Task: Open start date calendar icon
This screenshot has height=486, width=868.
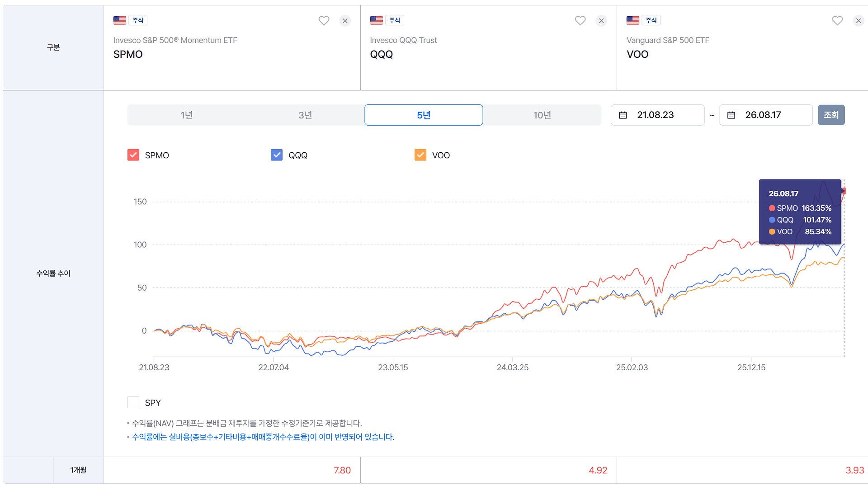Action: [623, 115]
